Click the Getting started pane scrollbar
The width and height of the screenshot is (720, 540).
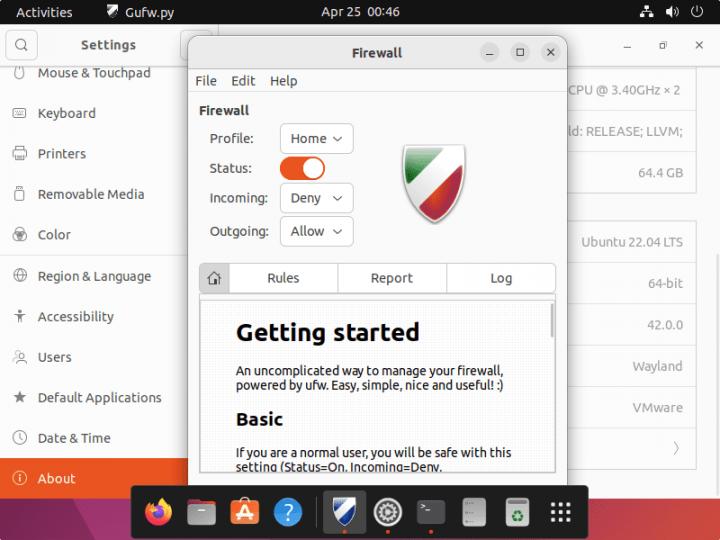click(x=552, y=321)
